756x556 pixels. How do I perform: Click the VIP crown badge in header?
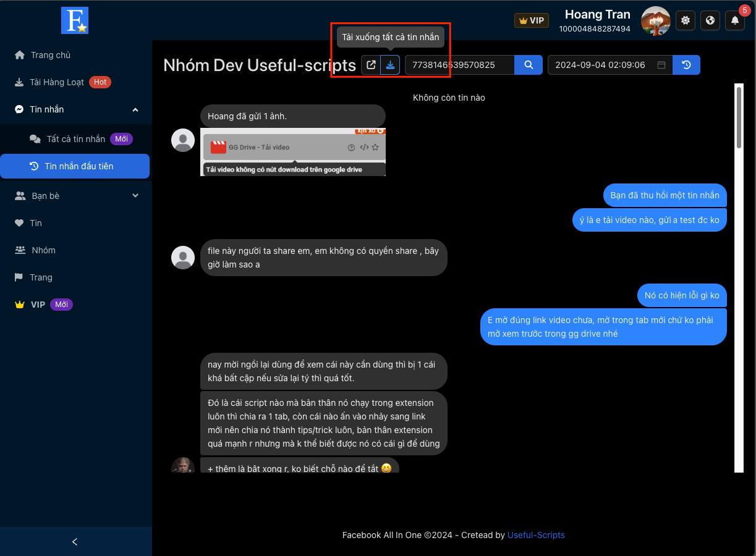click(532, 20)
